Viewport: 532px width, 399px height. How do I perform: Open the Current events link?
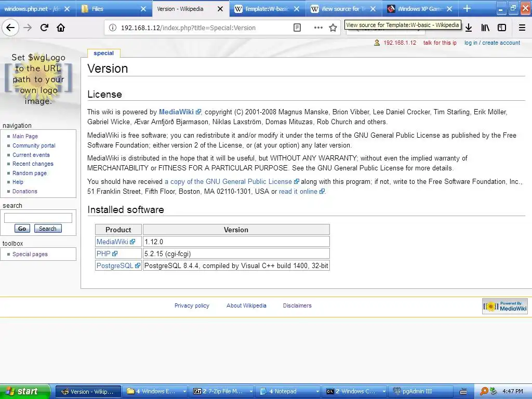31,155
